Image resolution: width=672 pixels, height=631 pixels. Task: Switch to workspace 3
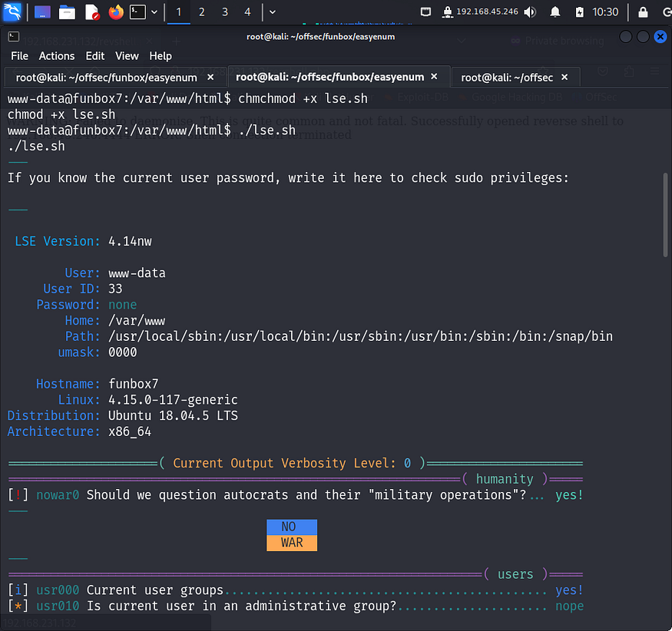click(x=224, y=12)
